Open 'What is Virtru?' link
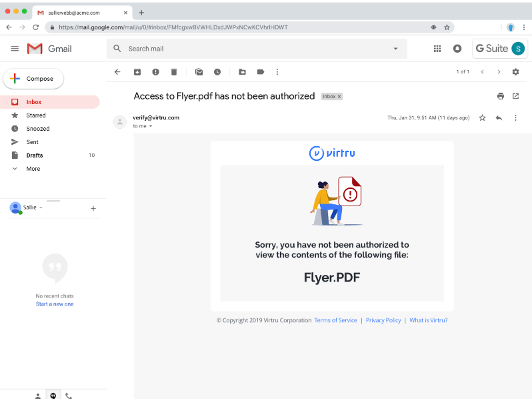Screen dimensions: 532x399 tap(429, 320)
